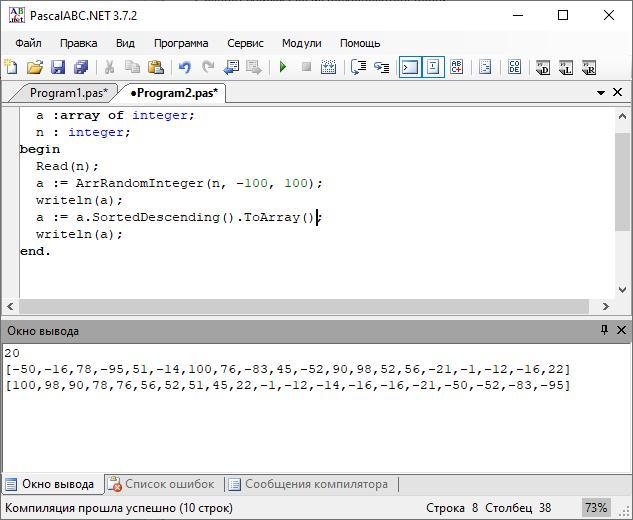Step into code with toolbar icon
The image size is (633, 520).
(358, 67)
